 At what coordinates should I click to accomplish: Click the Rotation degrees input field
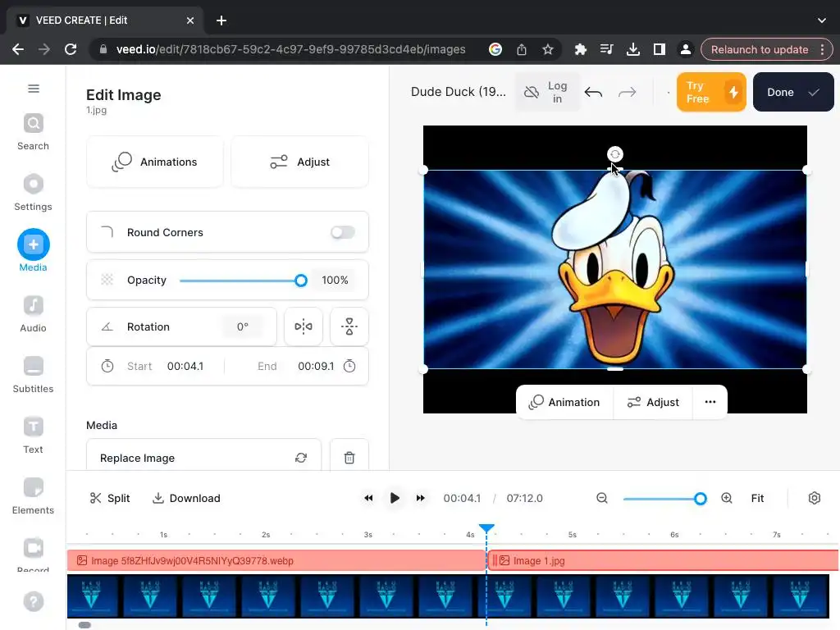pyautogui.click(x=242, y=326)
